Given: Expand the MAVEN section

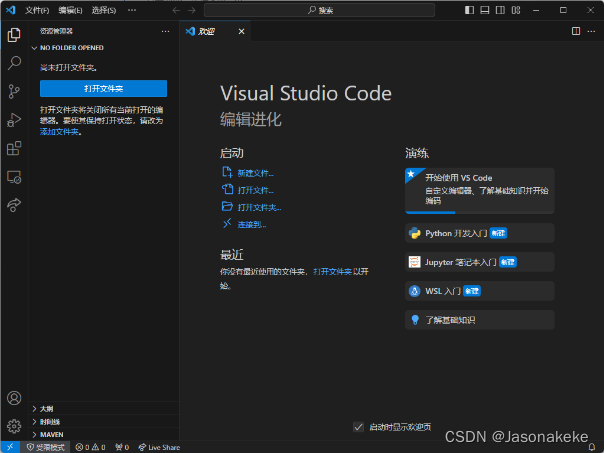Looking at the screenshot, I should [x=104, y=435].
